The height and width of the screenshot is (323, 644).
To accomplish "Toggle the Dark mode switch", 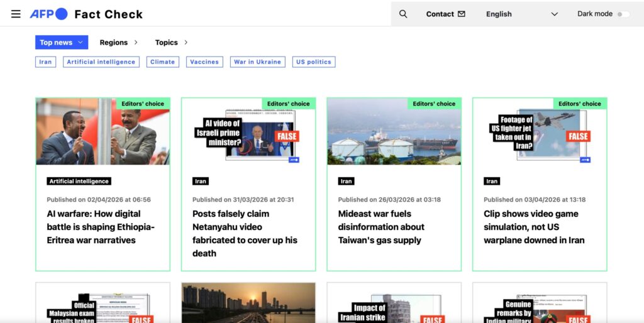I will 623,14.
